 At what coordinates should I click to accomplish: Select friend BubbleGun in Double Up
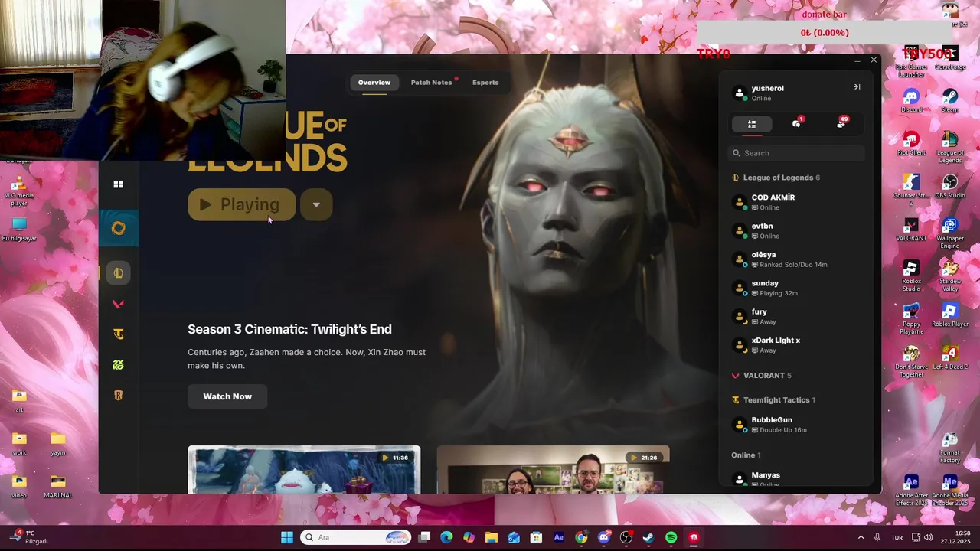point(796,425)
